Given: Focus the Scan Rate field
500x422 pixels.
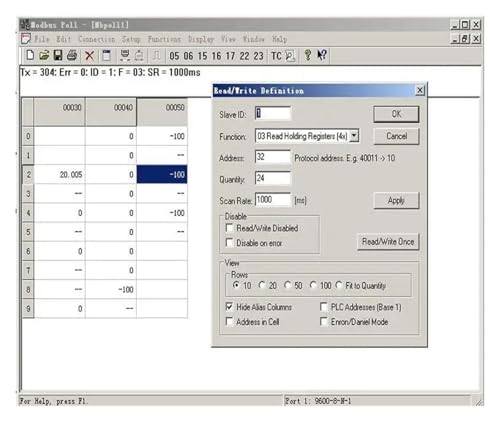Looking at the screenshot, I should pyautogui.click(x=273, y=200).
